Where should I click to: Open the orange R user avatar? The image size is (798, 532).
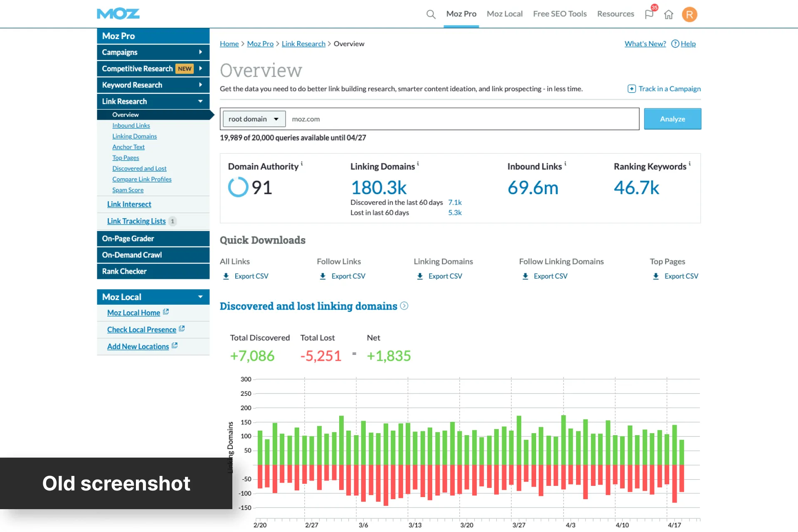pyautogui.click(x=690, y=15)
